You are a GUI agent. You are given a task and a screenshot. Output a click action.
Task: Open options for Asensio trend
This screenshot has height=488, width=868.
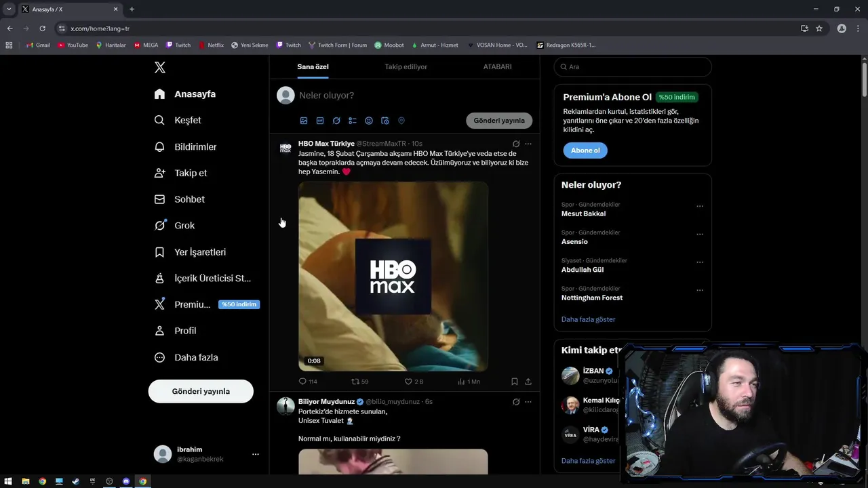coord(700,235)
